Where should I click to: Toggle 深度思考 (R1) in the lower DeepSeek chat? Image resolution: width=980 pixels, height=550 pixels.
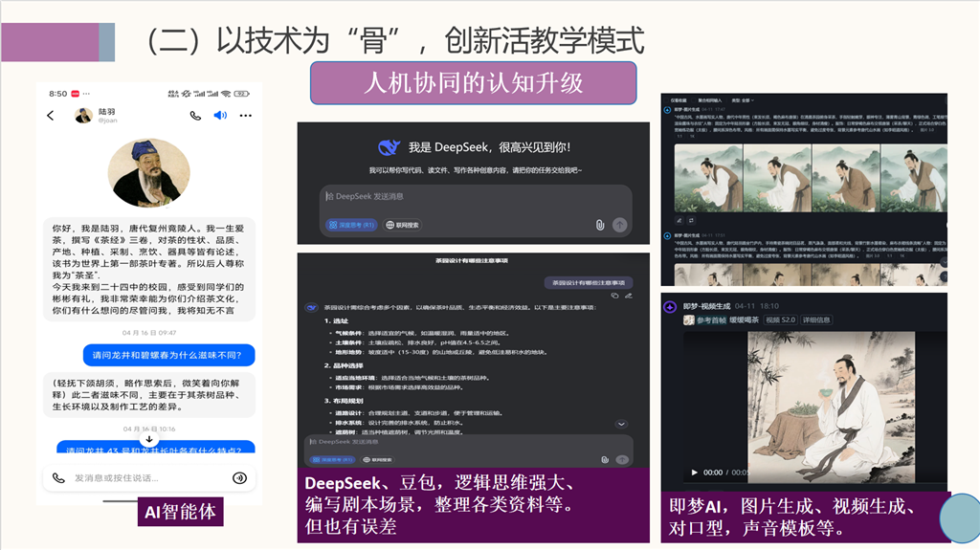tap(332, 459)
